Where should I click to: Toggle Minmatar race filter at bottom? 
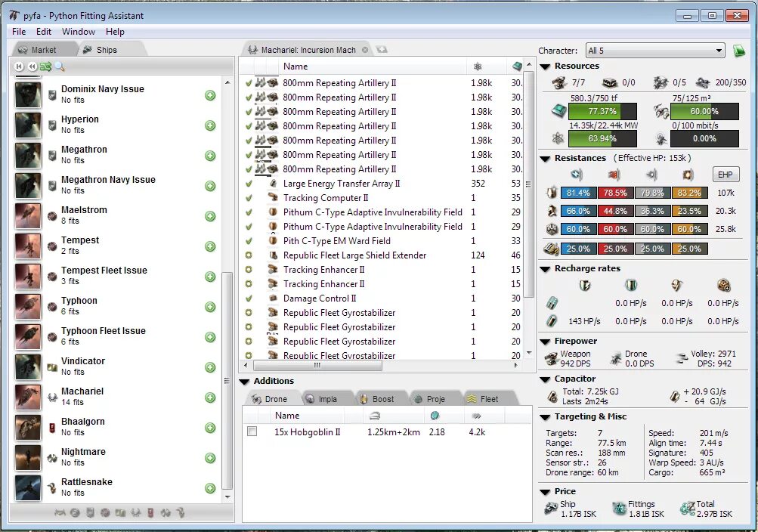pyautogui.click(x=105, y=512)
